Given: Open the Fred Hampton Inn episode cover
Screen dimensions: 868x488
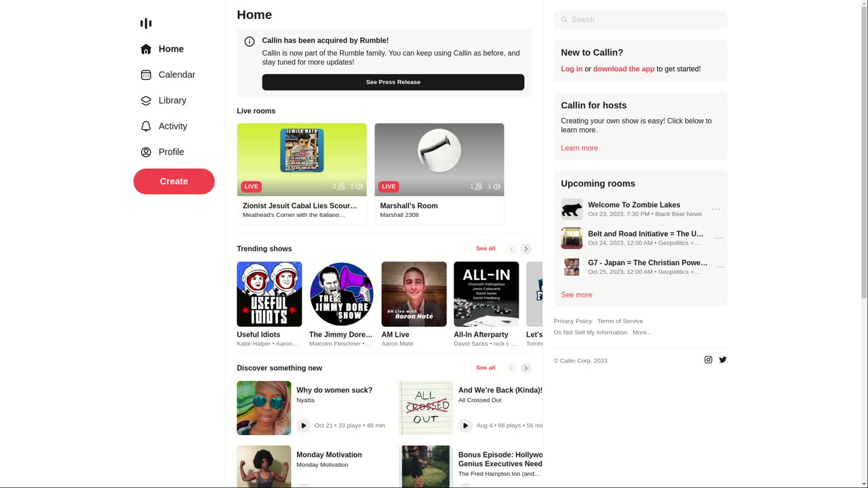Looking at the screenshot, I should pos(426,466).
